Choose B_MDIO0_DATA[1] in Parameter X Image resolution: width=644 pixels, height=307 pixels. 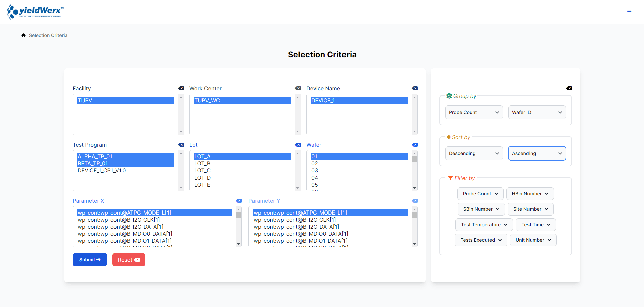point(154,234)
